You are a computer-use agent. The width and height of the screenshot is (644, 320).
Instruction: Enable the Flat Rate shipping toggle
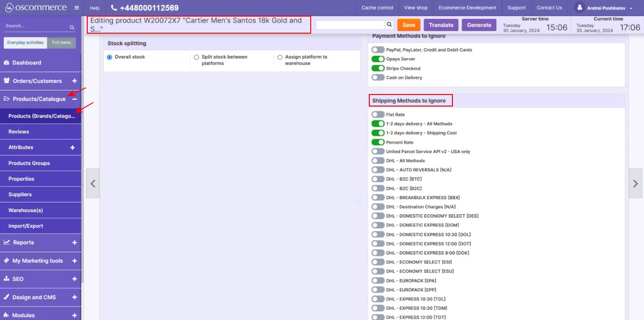pyautogui.click(x=378, y=114)
